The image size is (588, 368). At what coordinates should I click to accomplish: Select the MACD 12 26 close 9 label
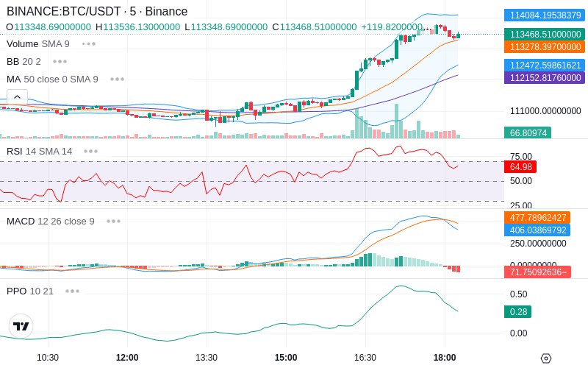(x=50, y=222)
